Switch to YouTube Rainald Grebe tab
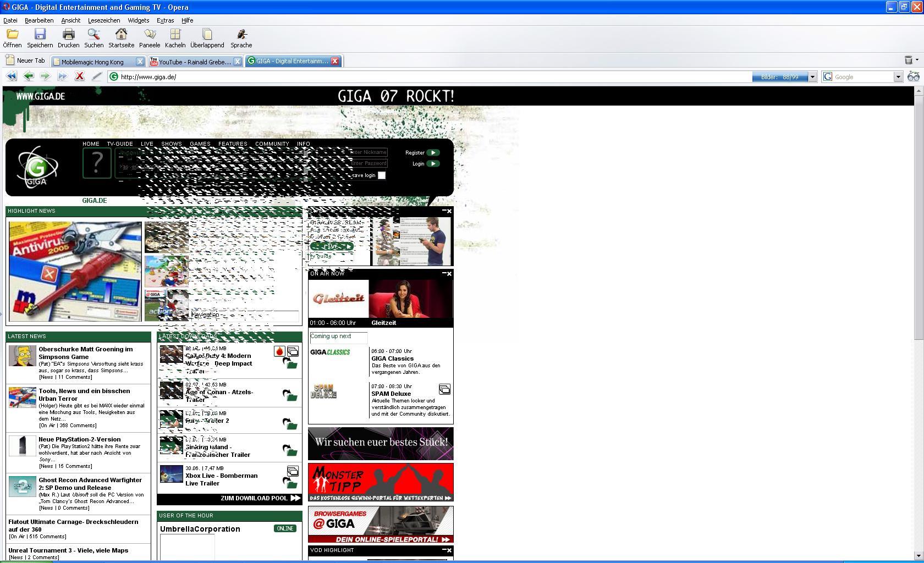Screen dimensions: 924x563 point(190,62)
